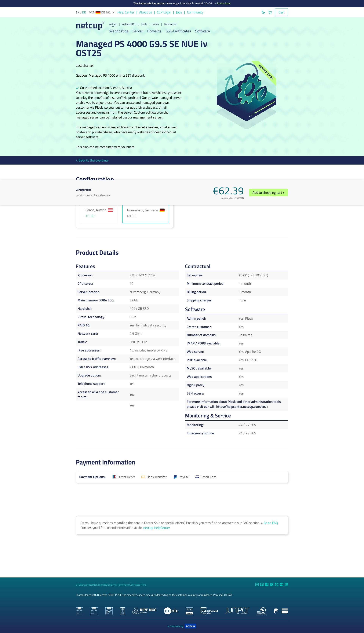This screenshot has height=633, width=364.
Task: Click the PayPal icon in footer logos
Action: pos(276,611)
